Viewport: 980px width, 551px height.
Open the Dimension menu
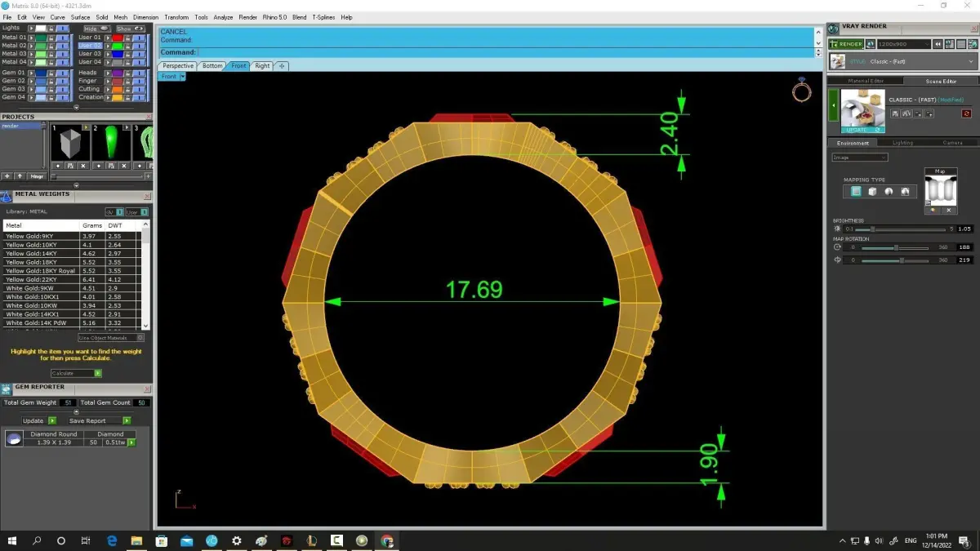(145, 17)
